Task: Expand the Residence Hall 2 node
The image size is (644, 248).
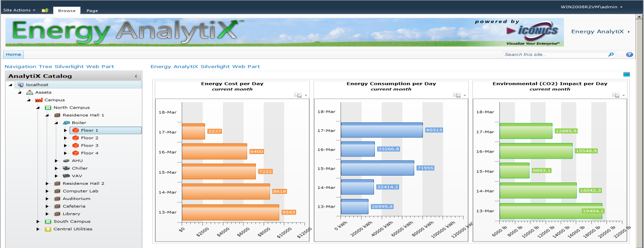Action: point(47,183)
